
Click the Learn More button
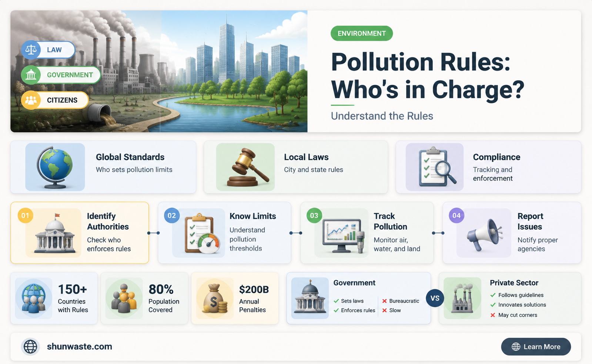point(536,347)
